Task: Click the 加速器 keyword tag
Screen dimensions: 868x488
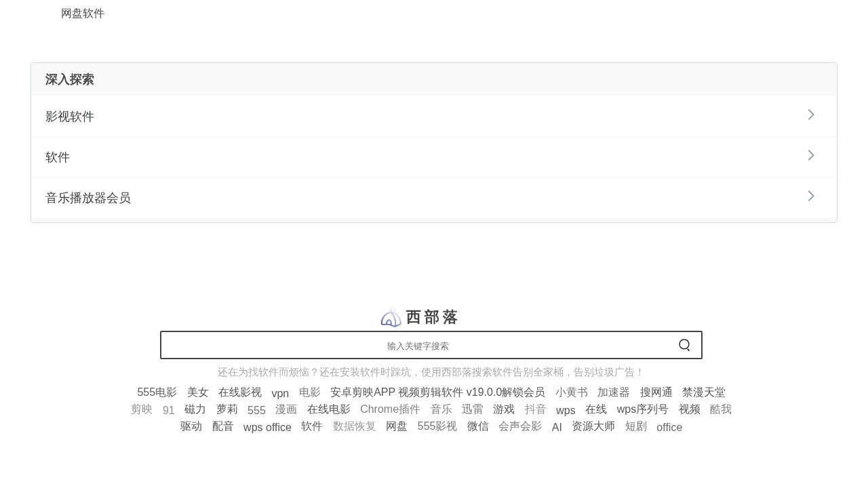Action: pyautogui.click(x=614, y=392)
